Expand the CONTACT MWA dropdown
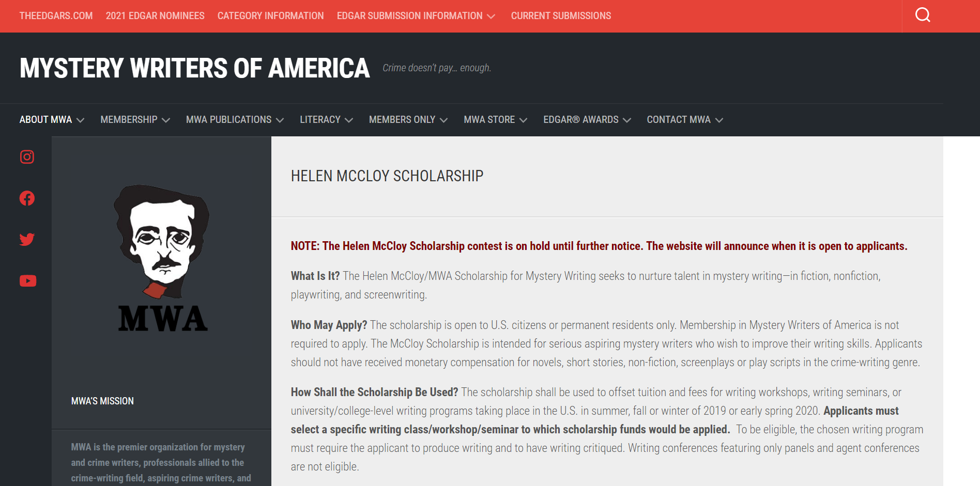This screenshot has height=486, width=980. [x=684, y=119]
